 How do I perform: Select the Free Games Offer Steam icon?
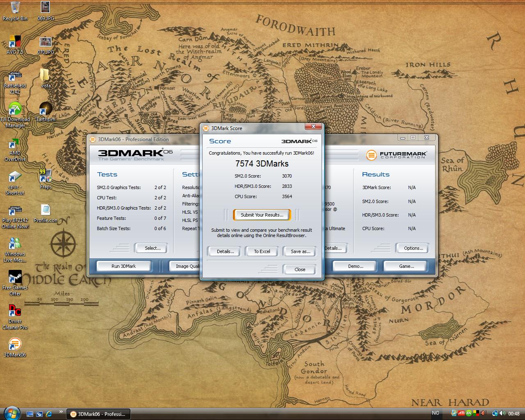click(15, 283)
